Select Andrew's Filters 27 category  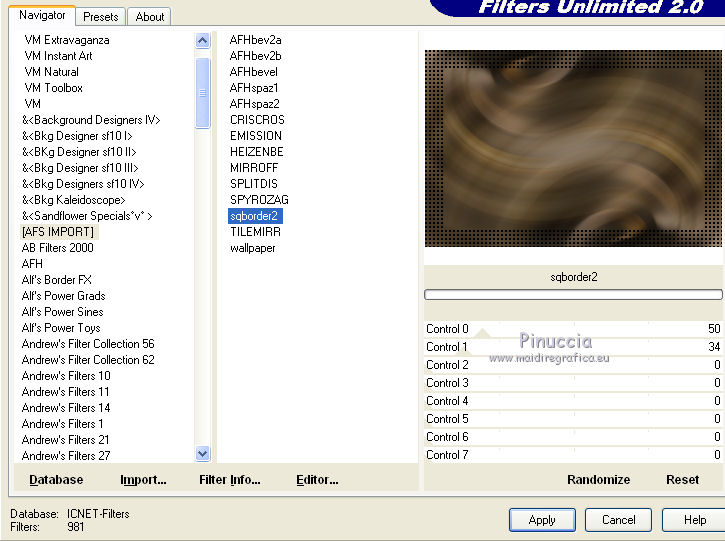pyautogui.click(x=66, y=456)
